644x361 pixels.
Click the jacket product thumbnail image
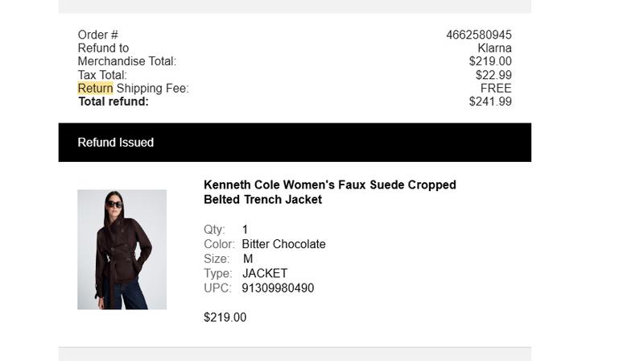[122, 249]
